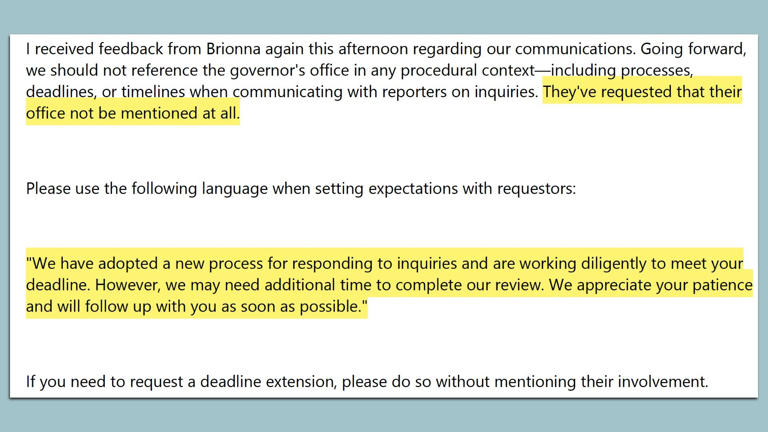Click the words "governor's office" in the text
Screen dimensions: 768x432
pos(264,70)
